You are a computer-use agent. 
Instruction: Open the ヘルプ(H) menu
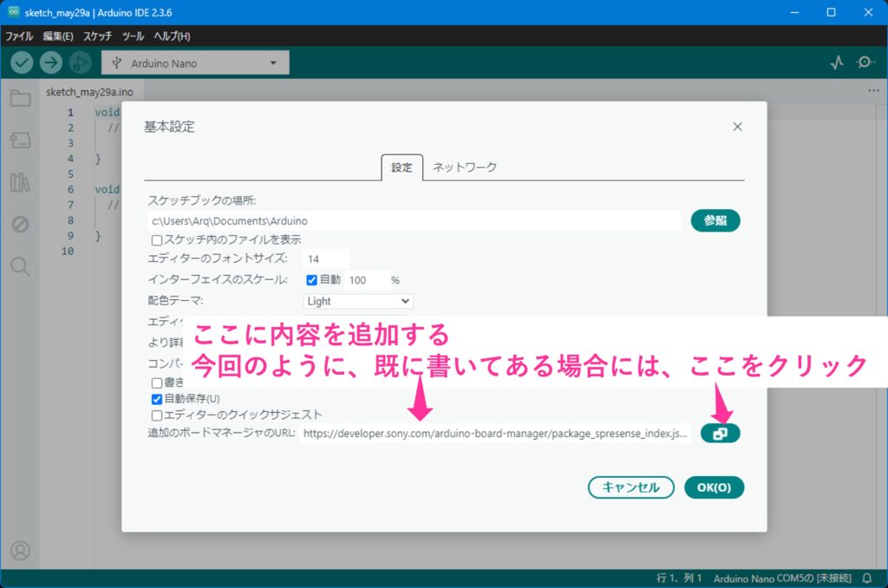173,36
